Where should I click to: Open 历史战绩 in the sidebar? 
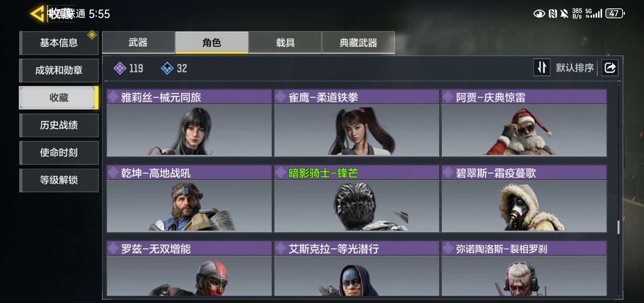pos(58,125)
